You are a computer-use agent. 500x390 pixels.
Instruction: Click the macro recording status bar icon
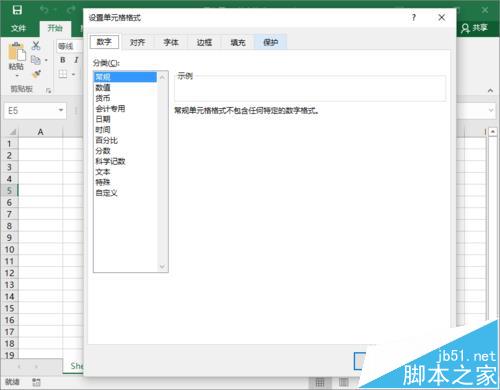point(36,382)
